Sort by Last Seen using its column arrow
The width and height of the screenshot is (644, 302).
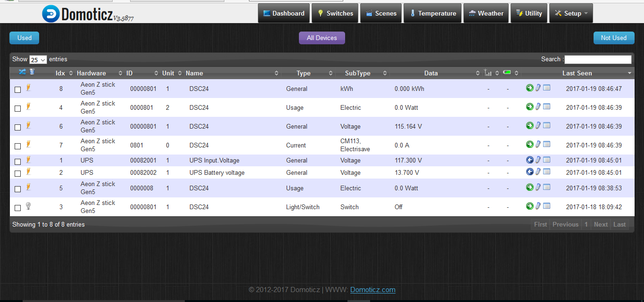629,73
